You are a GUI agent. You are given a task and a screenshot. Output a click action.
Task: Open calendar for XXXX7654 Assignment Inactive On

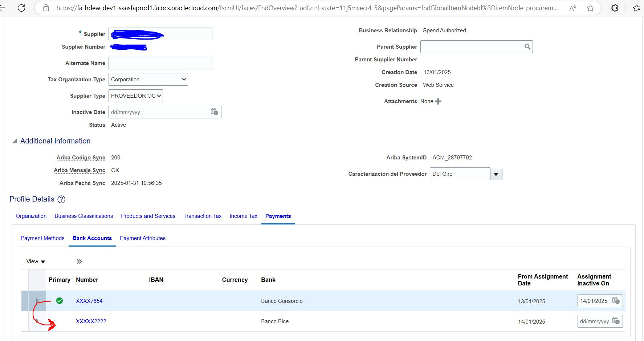(x=616, y=301)
